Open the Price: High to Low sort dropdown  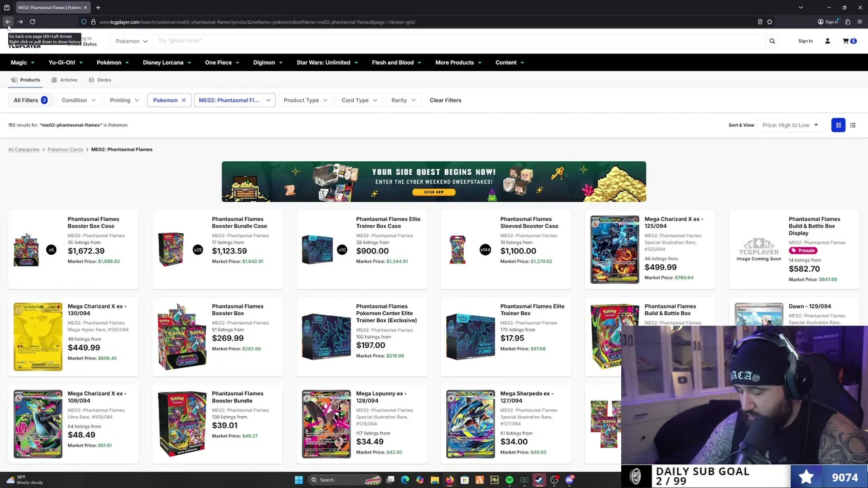tap(790, 125)
